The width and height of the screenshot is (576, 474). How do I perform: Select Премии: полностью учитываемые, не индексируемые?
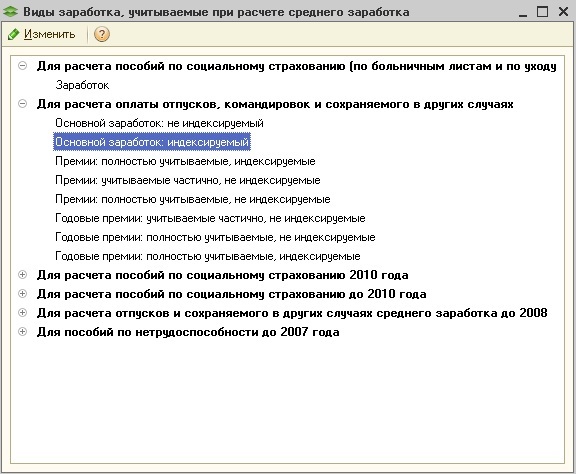point(193,199)
